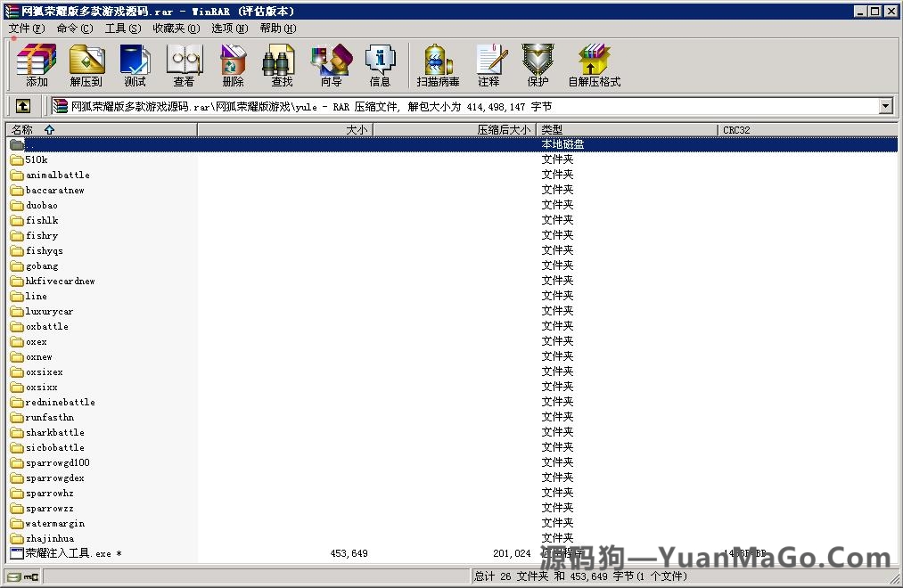The image size is (903, 588).
Task: Open the 文件 (File) menu
Action: pos(25,28)
